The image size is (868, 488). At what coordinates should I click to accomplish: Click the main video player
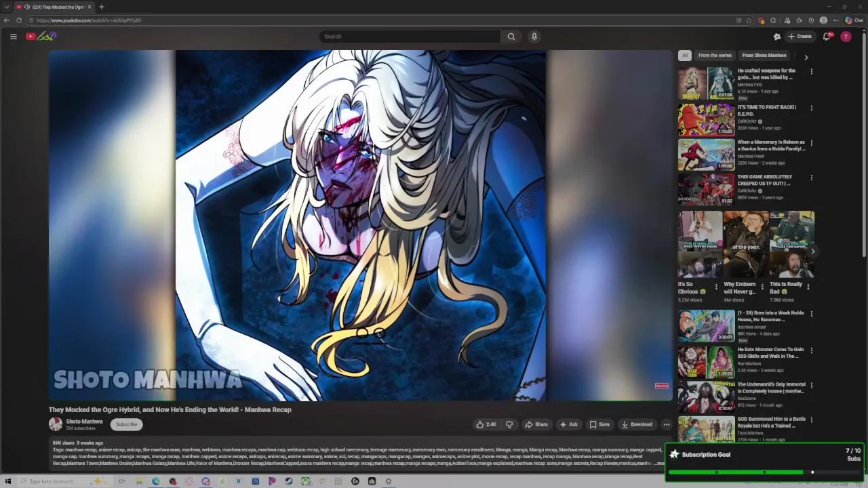pos(360,225)
